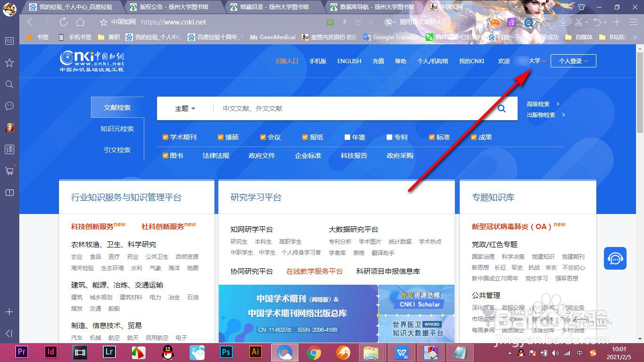Select the 知识元检索 search tab

coord(117,129)
